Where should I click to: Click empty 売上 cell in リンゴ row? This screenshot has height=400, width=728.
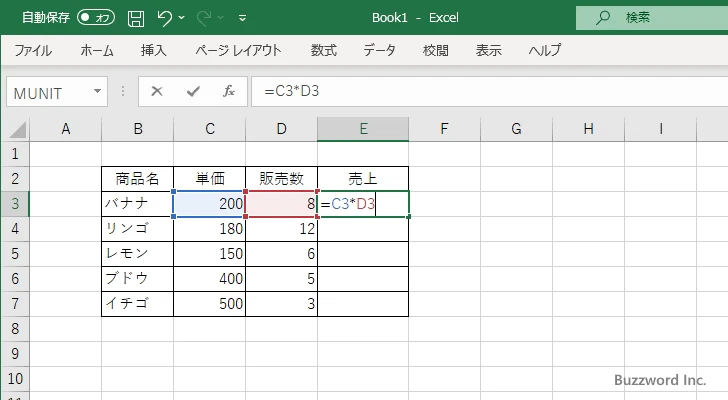tap(363, 229)
